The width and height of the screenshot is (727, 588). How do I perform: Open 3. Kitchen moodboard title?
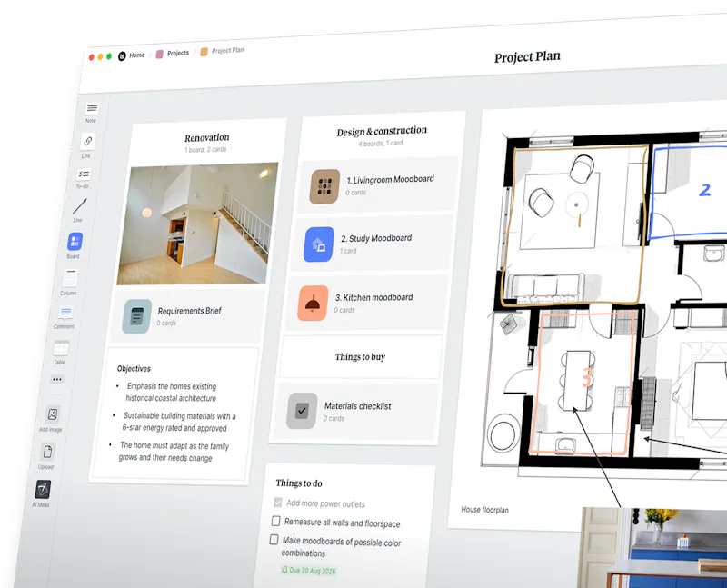[x=373, y=297]
